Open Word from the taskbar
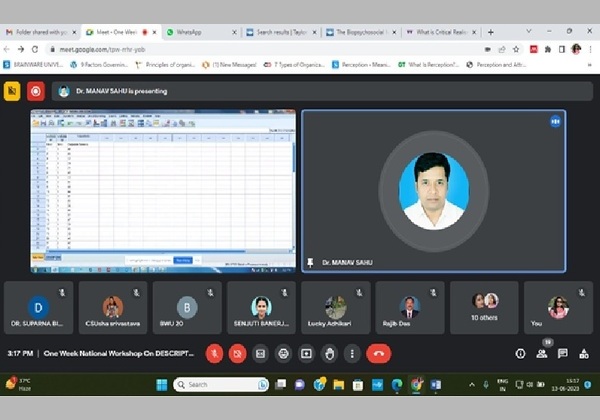The height and width of the screenshot is (420, 600). [x=435, y=385]
